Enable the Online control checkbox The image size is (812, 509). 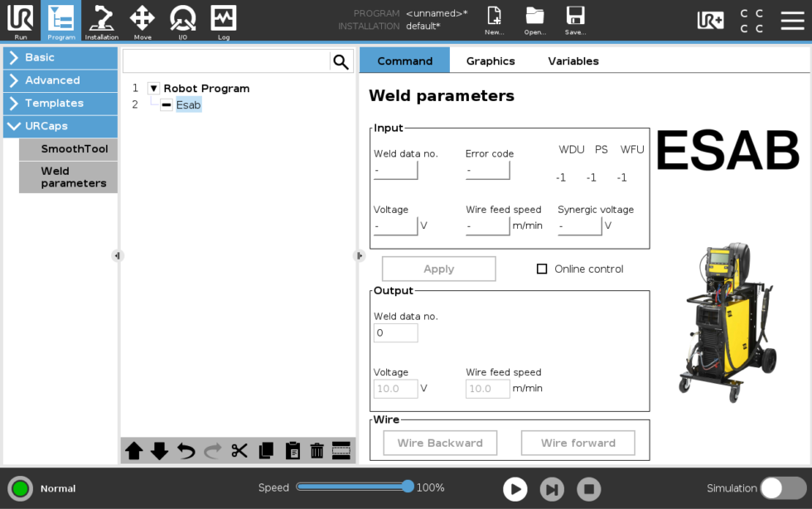542,269
